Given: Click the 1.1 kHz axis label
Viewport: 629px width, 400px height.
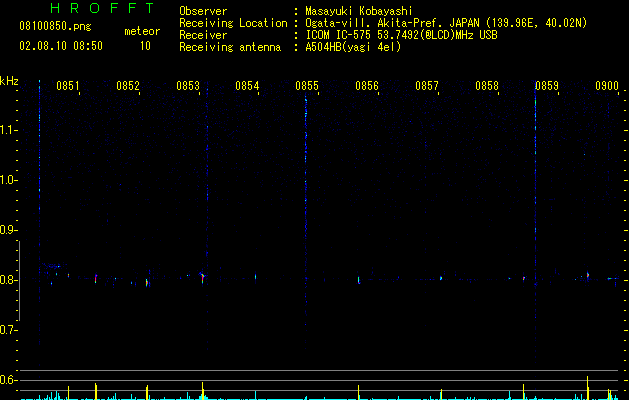Looking at the screenshot, I should [7, 130].
